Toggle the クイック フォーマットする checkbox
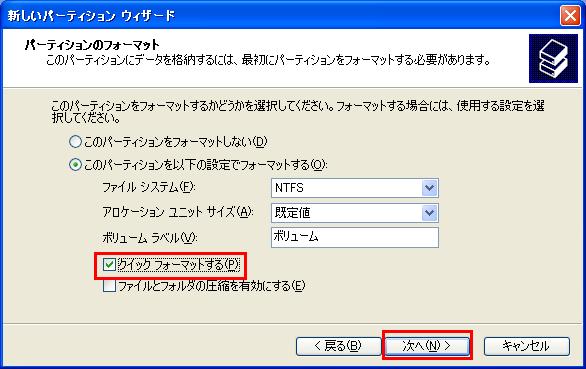Viewport: 586px width, 369px height. pos(109,265)
